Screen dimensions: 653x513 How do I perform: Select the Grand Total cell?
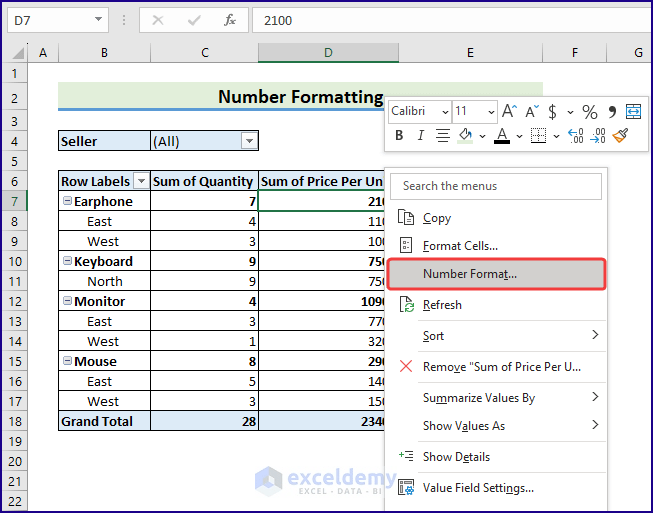click(104, 421)
